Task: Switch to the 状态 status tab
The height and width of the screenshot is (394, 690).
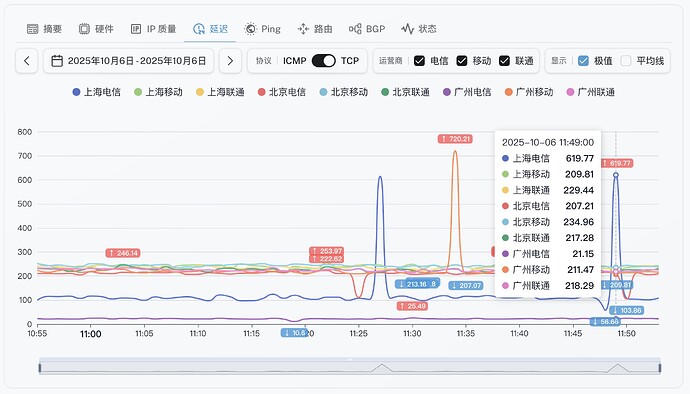Action: (419, 29)
